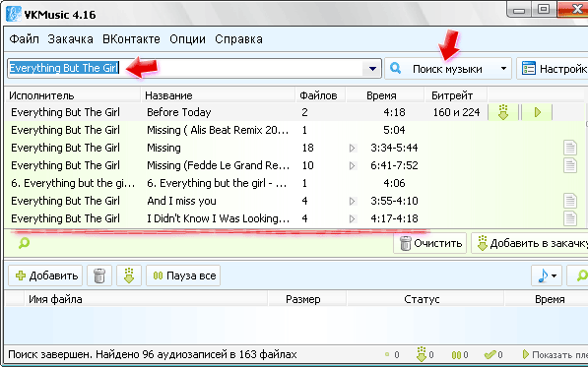
Task: Click the VKMusic app icon in title bar
Action: [14, 14]
